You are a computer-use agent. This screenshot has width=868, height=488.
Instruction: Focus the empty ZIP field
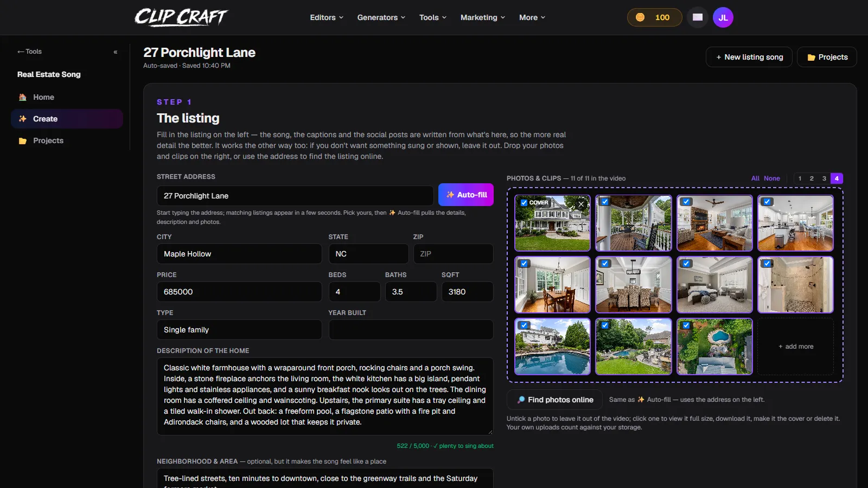coord(453,254)
